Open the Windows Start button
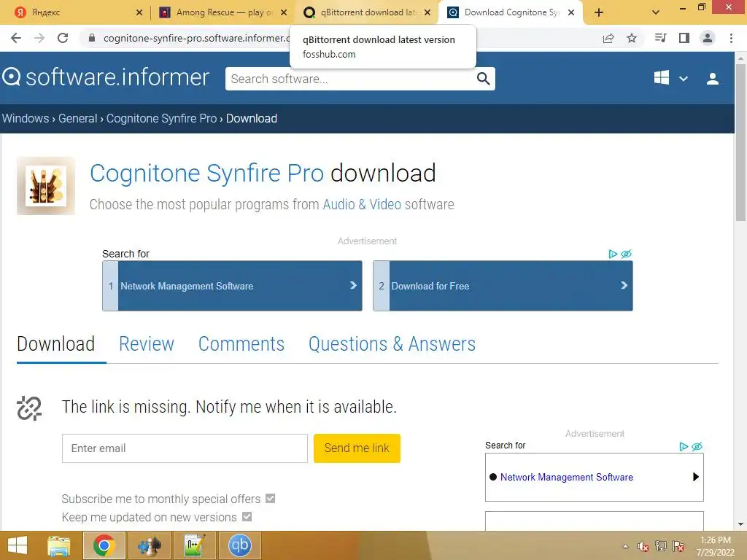The width and height of the screenshot is (747, 560). [x=18, y=545]
